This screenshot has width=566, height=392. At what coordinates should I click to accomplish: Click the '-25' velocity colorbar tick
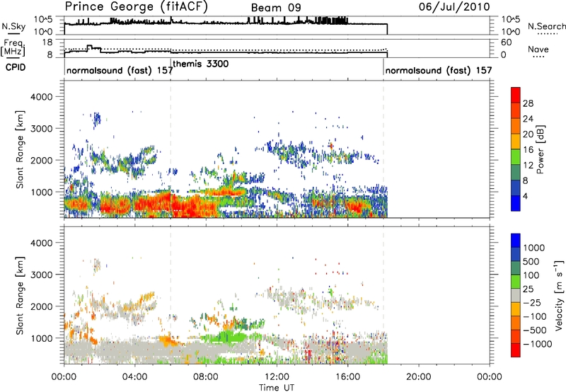pos(532,302)
